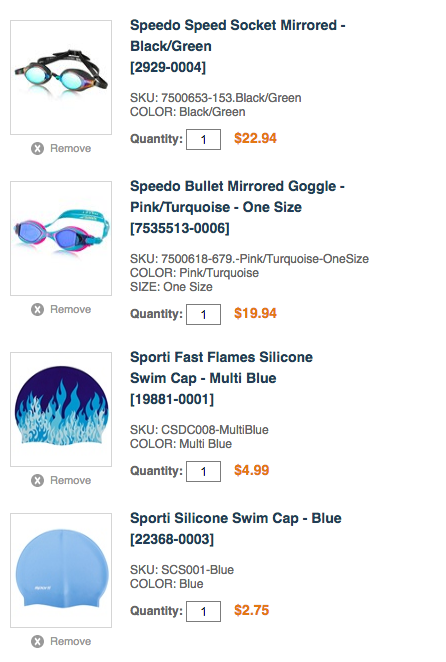446x662 pixels.
Task: Click the pink/turquoise goggles product thumbnail
Action: tap(61, 238)
